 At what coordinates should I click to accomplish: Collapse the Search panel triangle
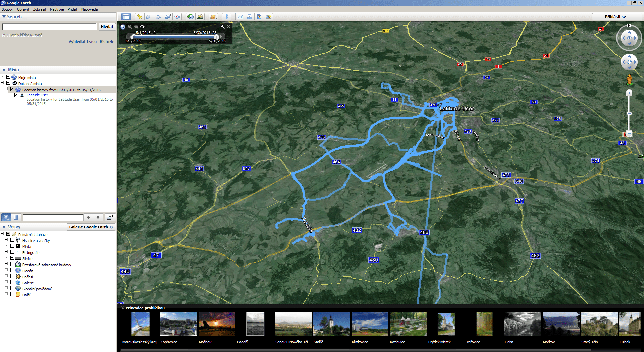click(4, 17)
